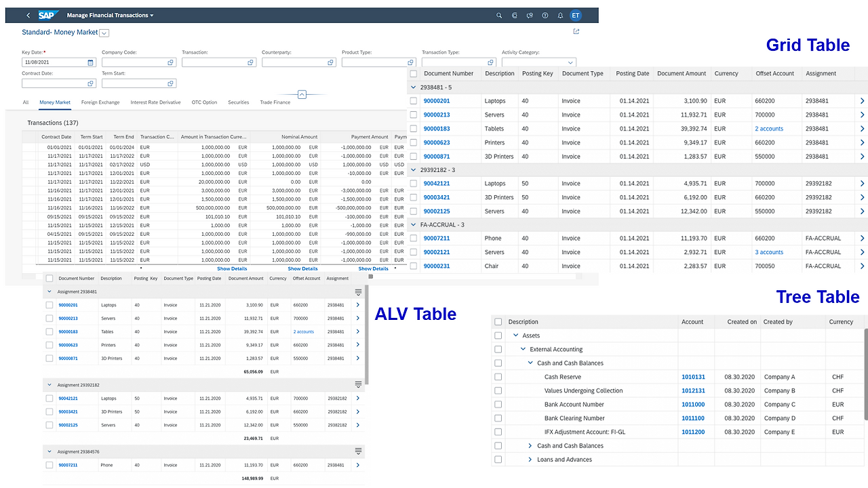Collapse Grid Table group 29392182 - 3
The image size is (868, 488).
point(414,170)
